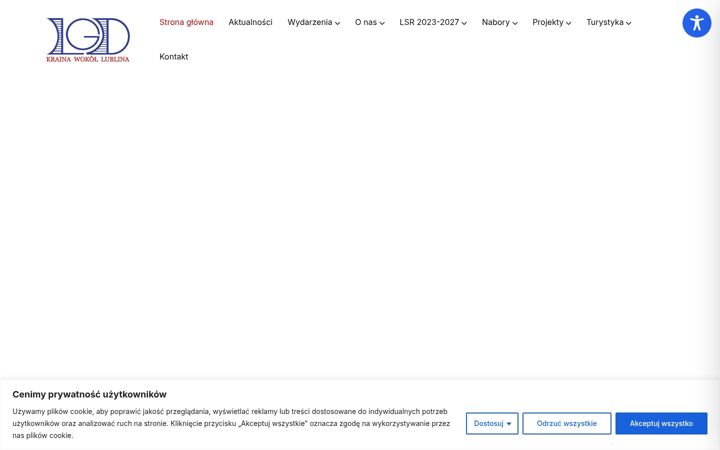Expand the LSR 2023-2027 submenu chevron
This screenshot has width=720, height=450.
point(464,23)
